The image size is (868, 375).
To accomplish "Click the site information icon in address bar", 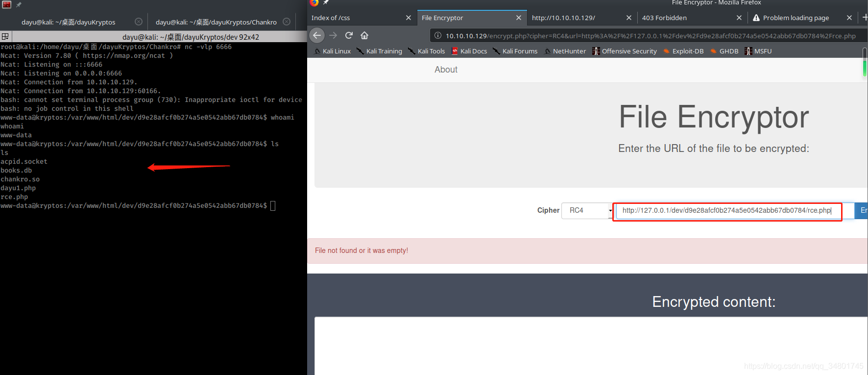I will 438,36.
